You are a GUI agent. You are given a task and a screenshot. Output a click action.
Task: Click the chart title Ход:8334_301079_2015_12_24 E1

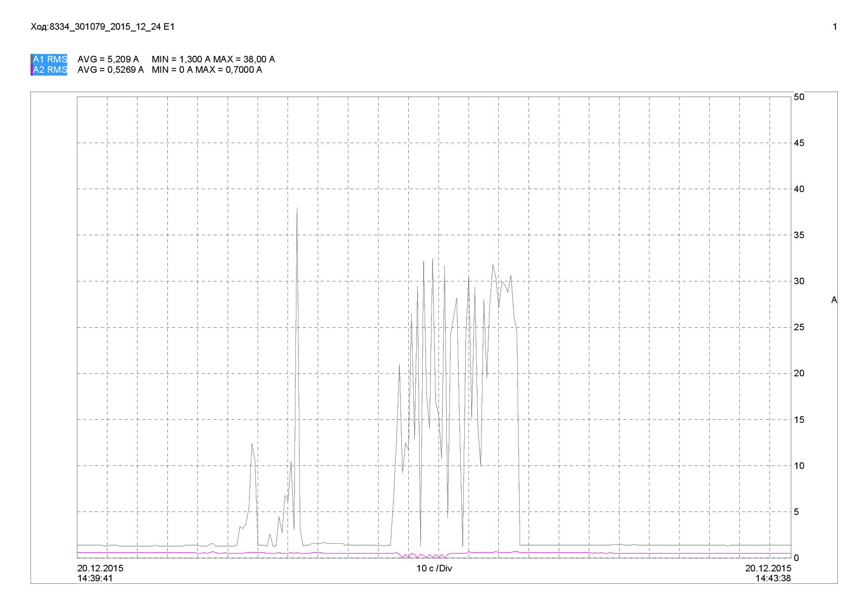tap(102, 27)
